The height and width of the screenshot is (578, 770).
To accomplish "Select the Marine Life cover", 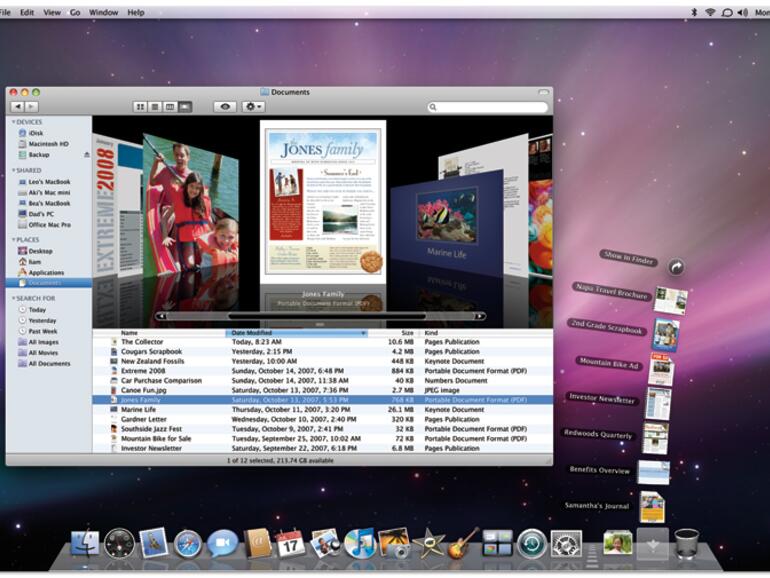I will [447, 221].
